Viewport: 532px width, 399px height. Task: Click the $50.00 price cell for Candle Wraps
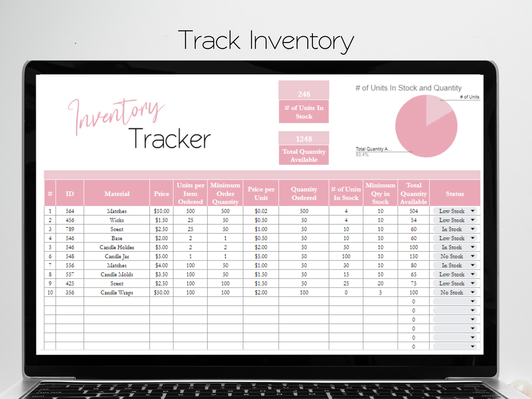point(162,292)
